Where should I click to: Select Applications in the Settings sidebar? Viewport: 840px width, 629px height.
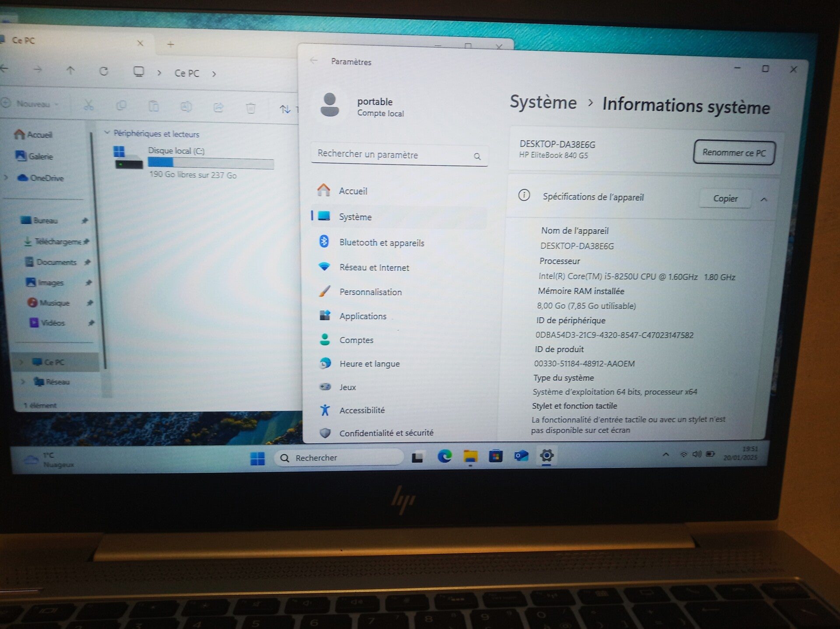pos(363,316)
